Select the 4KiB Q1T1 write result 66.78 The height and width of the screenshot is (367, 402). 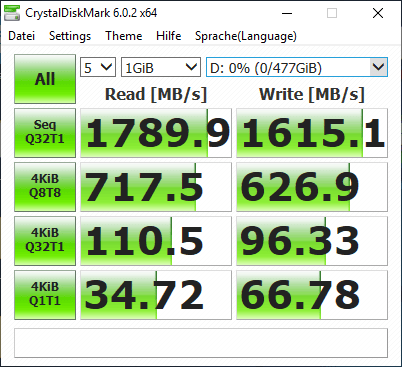click(x=312, y=295)
